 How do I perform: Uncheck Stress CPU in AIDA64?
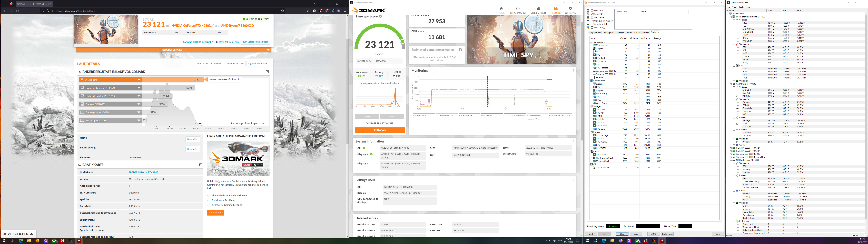pyautogui.click(x=592, y=11)
